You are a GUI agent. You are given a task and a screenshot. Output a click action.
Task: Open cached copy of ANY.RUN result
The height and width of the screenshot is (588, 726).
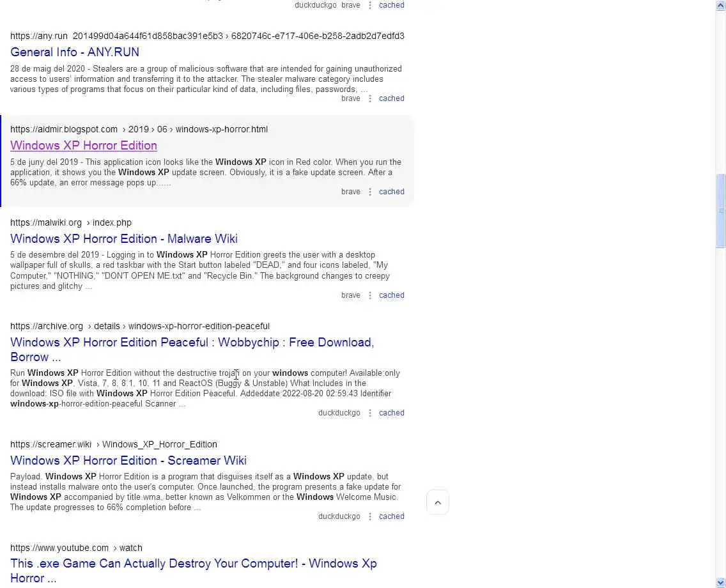[x=391, y=98]
